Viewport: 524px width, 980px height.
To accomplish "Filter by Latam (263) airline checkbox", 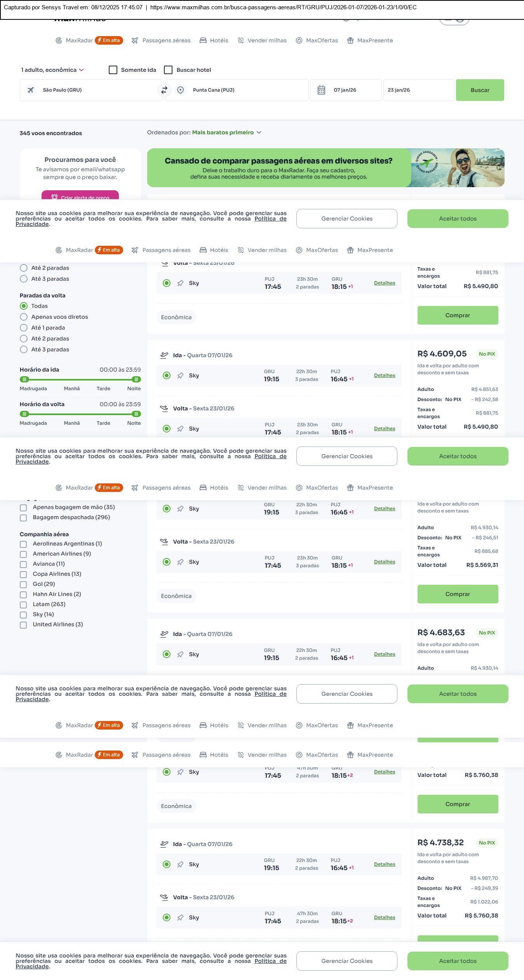I will click(x=23, y=605).
